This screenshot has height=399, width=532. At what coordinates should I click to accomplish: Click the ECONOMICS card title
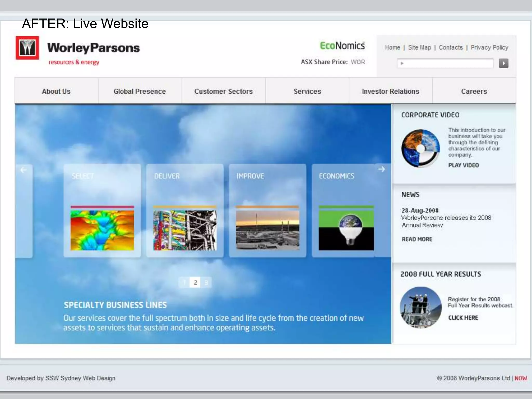(x=337, y=176)
